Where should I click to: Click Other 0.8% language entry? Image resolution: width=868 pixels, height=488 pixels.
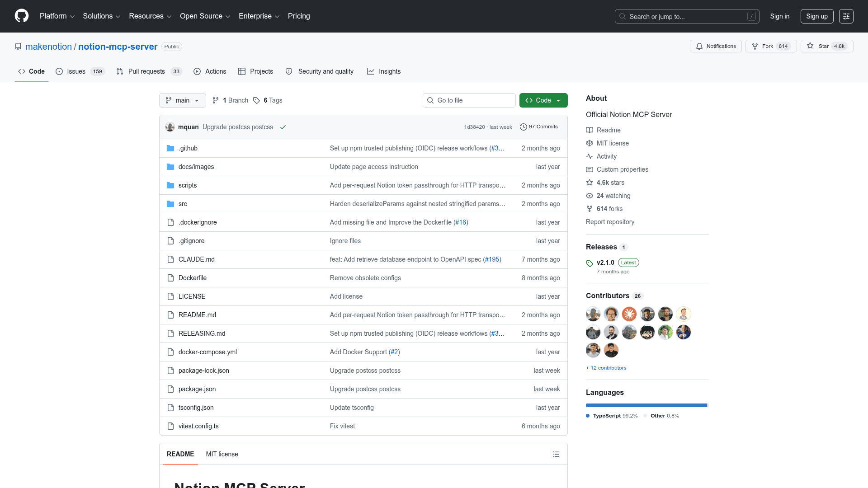661,416
